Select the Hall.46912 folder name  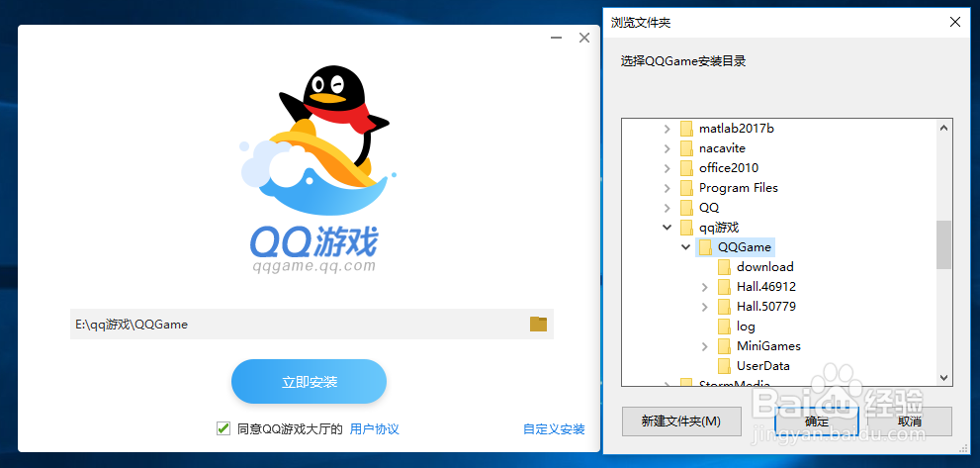tap(766, 287)
